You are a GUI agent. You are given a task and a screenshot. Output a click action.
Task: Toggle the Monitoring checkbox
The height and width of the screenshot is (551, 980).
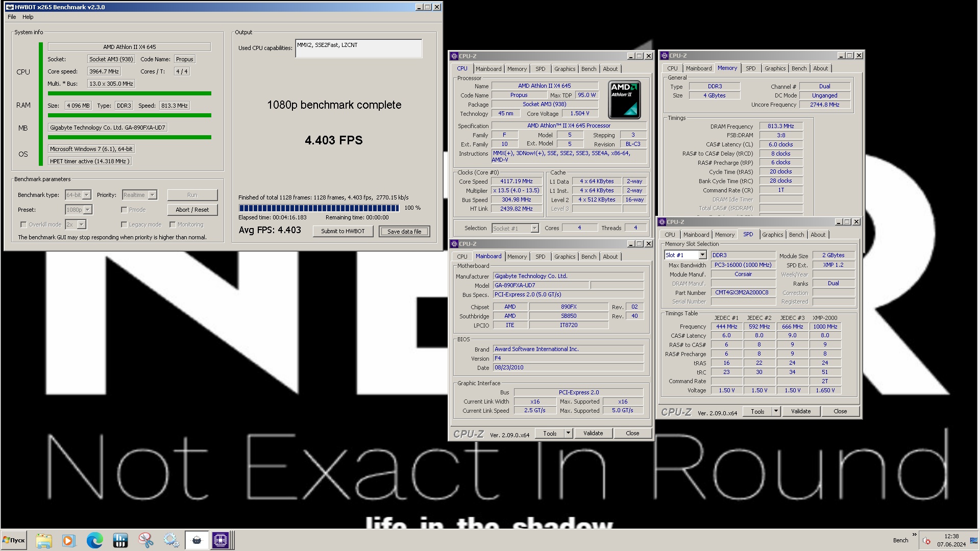pyautogui.click(x=173, y=224)
